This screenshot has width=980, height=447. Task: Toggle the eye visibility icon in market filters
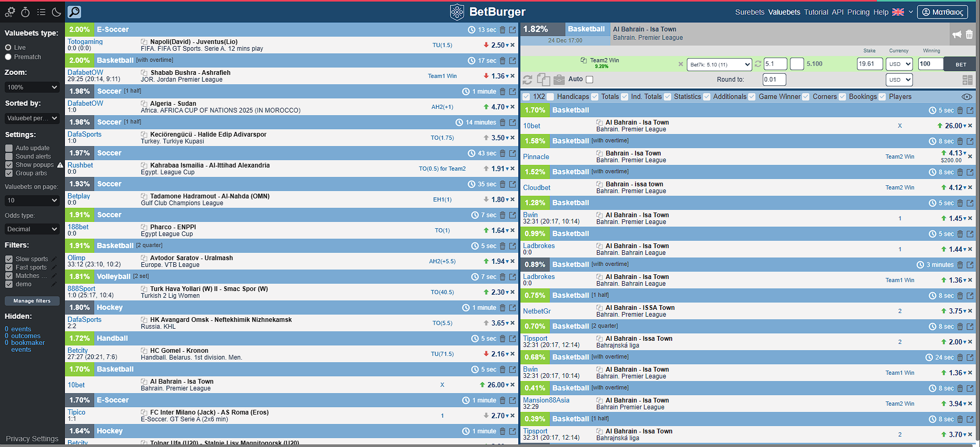tap(967, 97)
